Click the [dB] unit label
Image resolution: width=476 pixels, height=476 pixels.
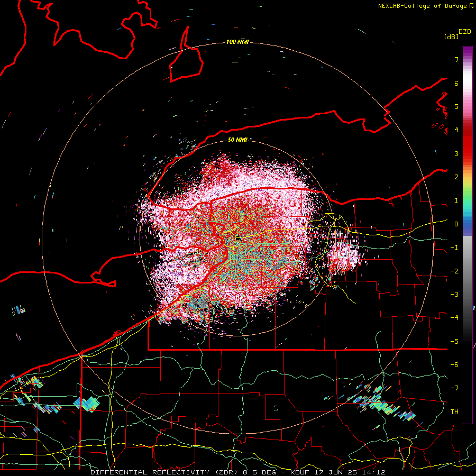click(x=451, y=37)
